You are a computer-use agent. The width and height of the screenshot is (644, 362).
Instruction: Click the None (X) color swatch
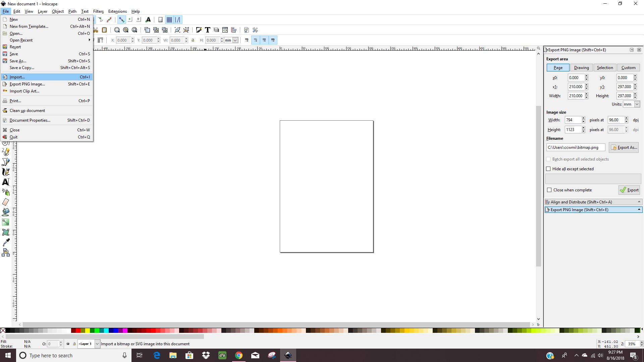point(3,330)
